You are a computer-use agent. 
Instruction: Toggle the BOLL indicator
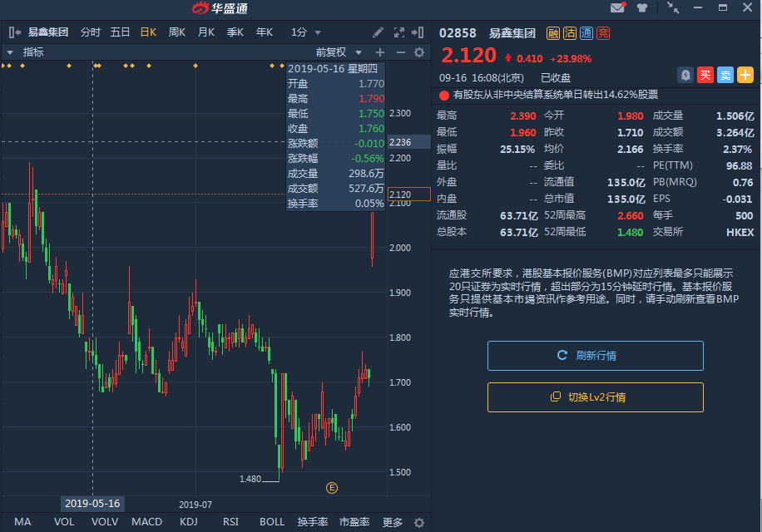[272, 522]
